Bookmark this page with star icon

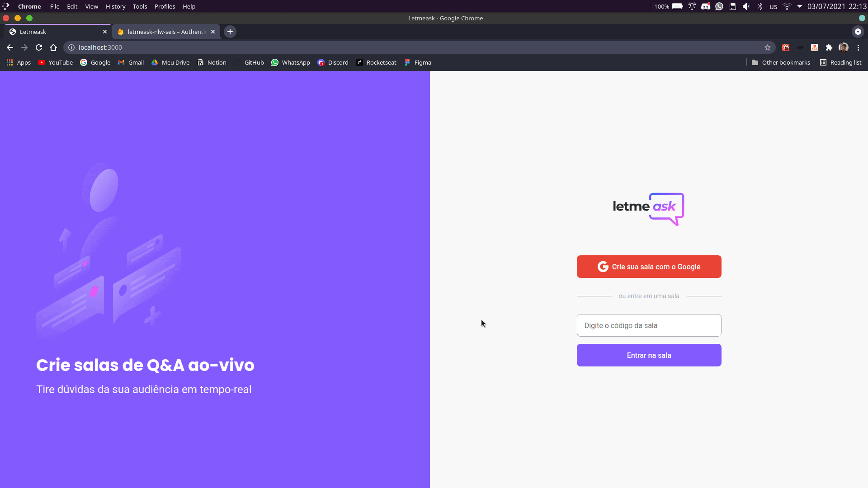(767, 47)
